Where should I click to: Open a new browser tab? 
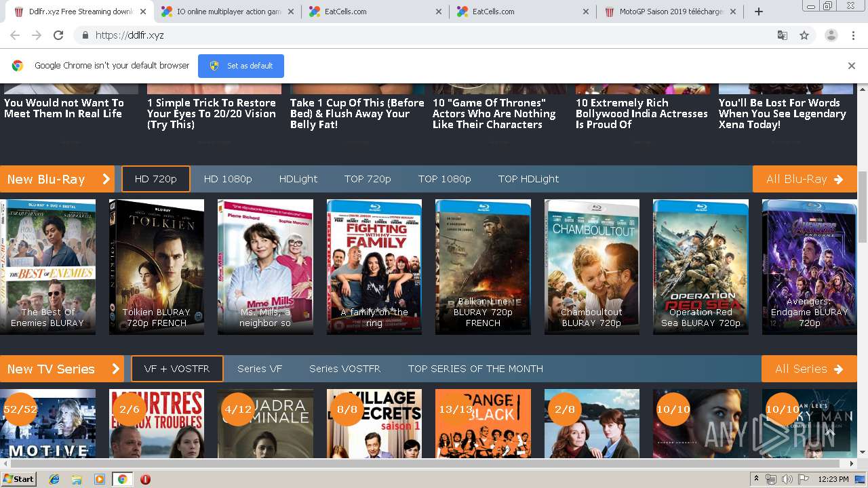click(x=759, y=12)
